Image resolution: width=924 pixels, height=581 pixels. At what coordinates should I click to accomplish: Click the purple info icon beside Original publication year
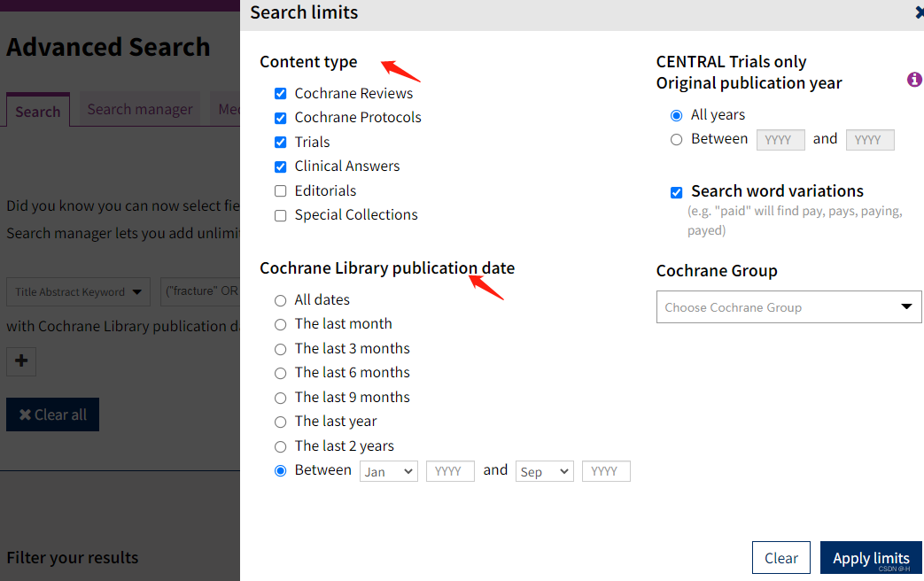[x=914, y=80]
